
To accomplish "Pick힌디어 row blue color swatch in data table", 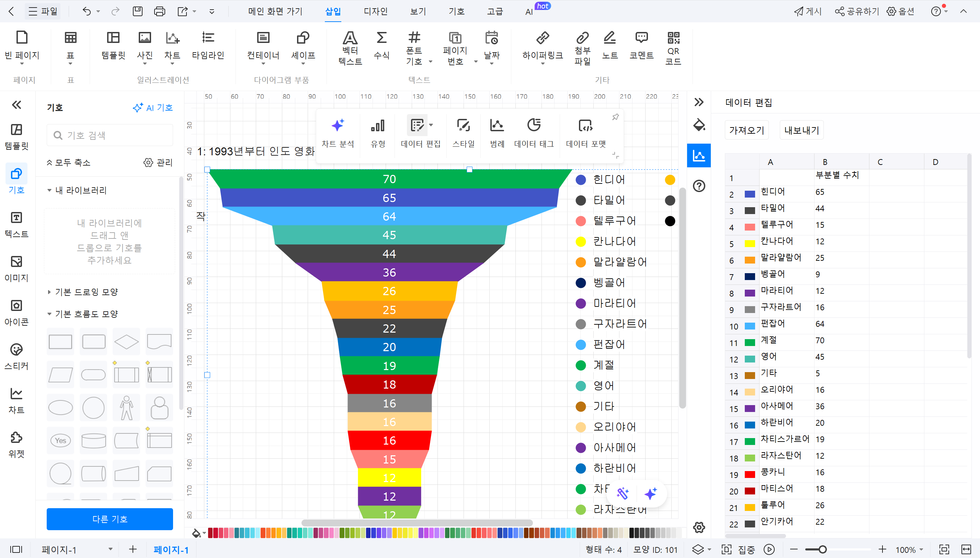I will [x=750, y=194].
